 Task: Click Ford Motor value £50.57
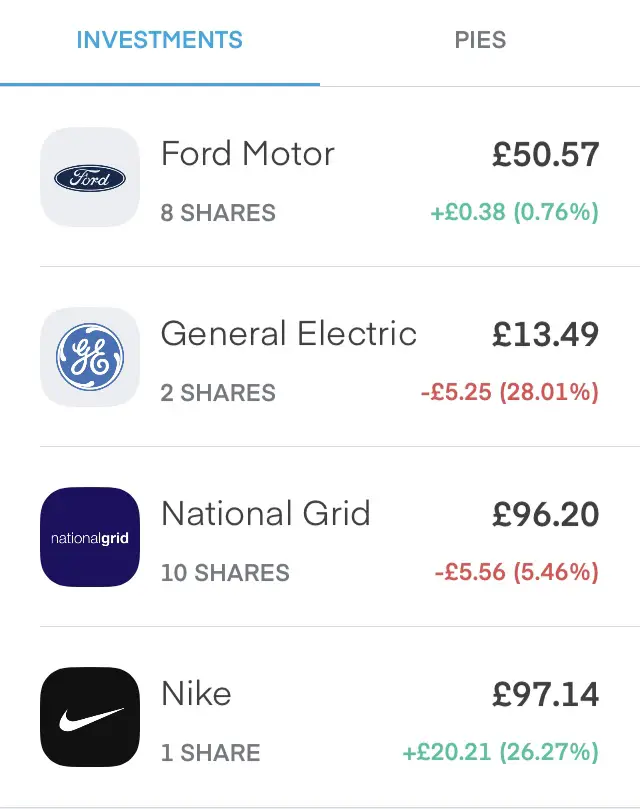546,154
